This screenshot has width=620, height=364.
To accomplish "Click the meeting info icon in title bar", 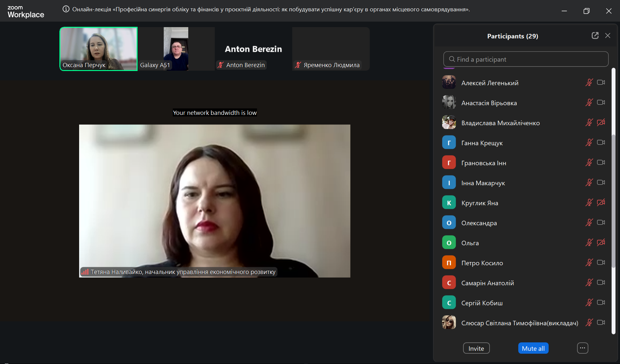I will [66, 9].
